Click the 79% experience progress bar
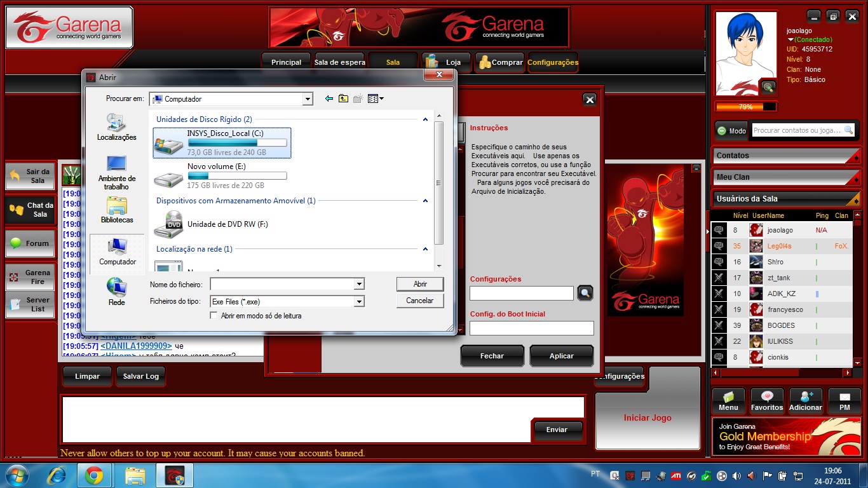This screenshot has height=488, width=868. click(746, 107)
